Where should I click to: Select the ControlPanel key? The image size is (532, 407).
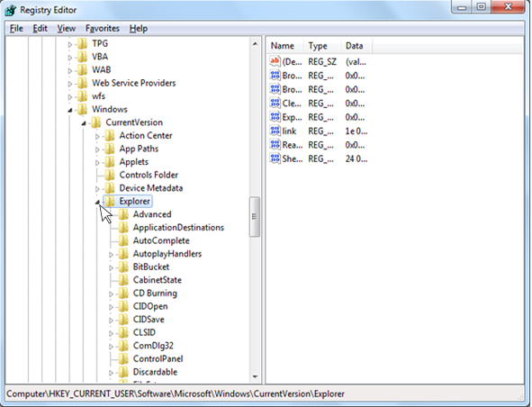pos(158,358)
